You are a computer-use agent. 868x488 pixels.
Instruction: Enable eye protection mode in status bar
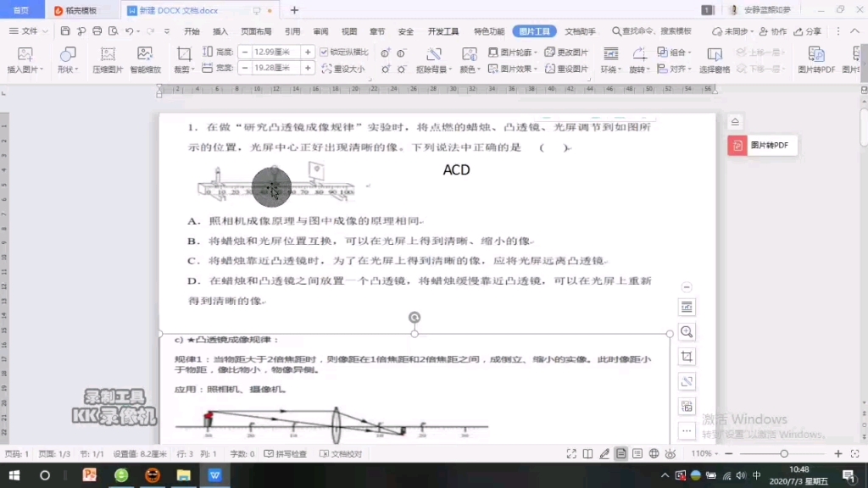tap(671, 453)
